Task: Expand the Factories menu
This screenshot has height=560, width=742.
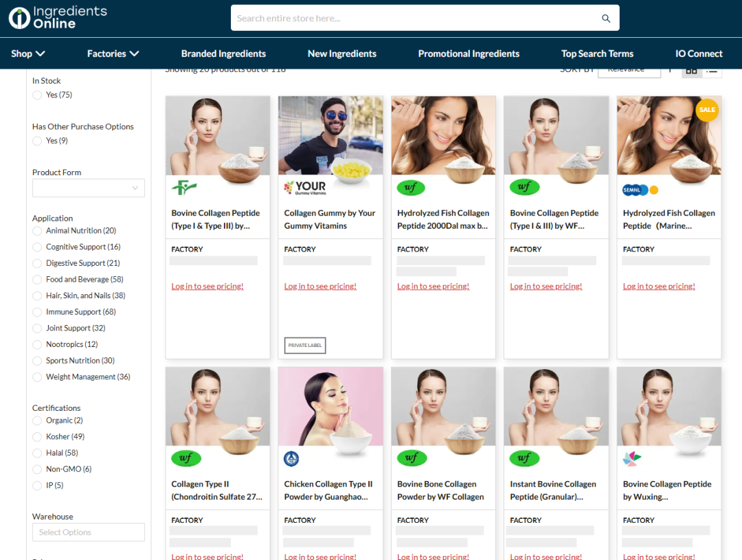Action: point(113,54)
